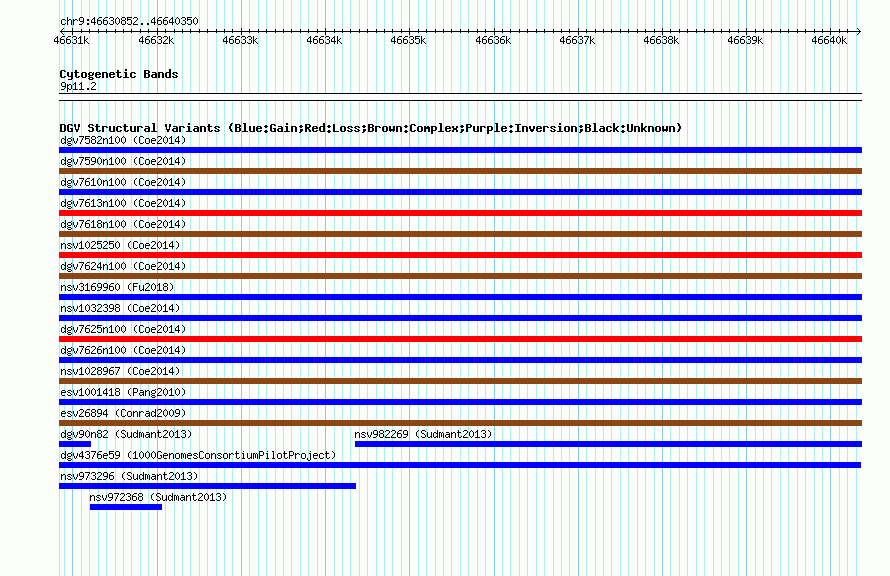Open the dgv7590n100 (Coe2014) variant label
This screenshot has height=576, width=890.
pyautogui.click(x=123, y=161)
